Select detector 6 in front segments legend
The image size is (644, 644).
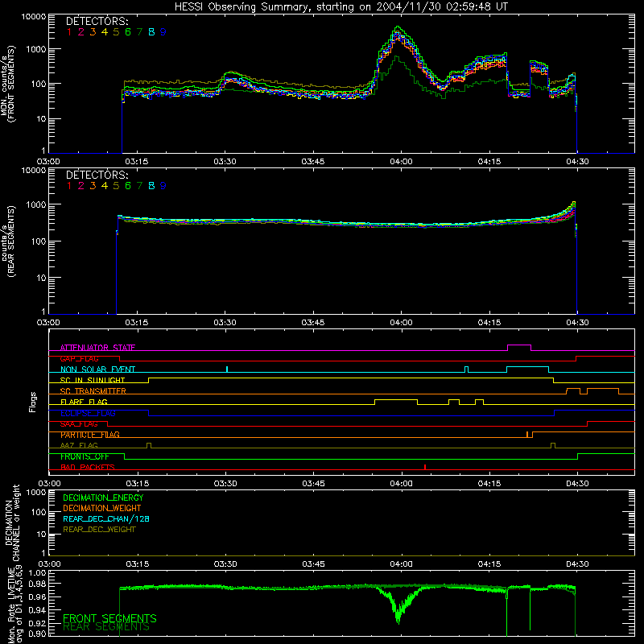click(128, 32)
